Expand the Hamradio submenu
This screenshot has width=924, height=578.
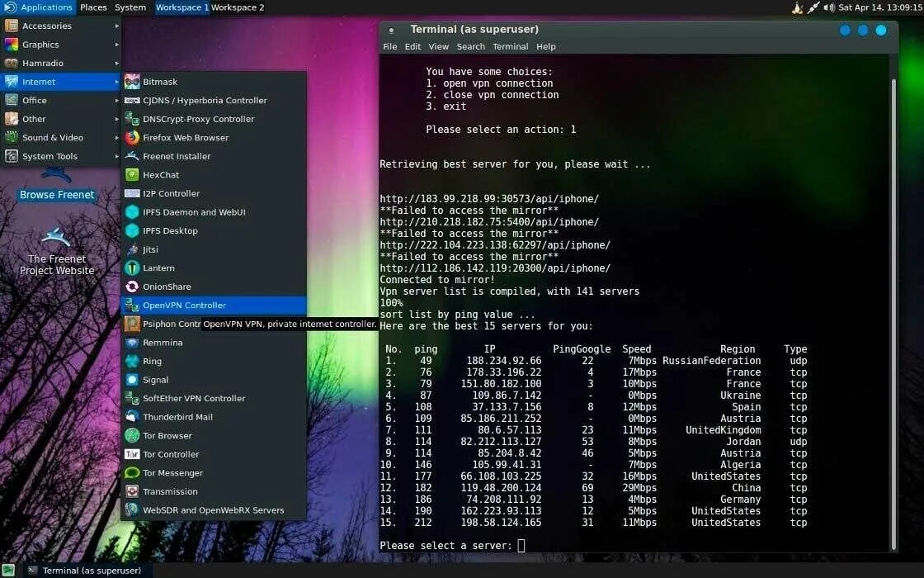coord(61,63)
